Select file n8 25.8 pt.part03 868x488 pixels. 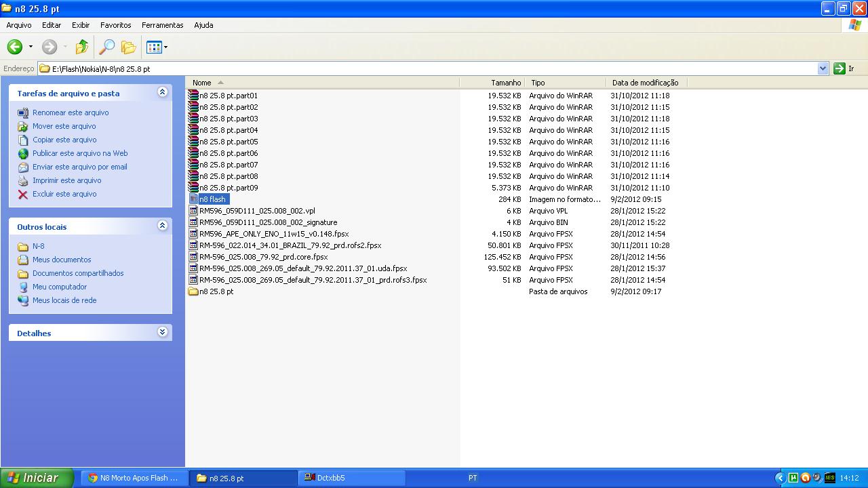pos(229,119)
